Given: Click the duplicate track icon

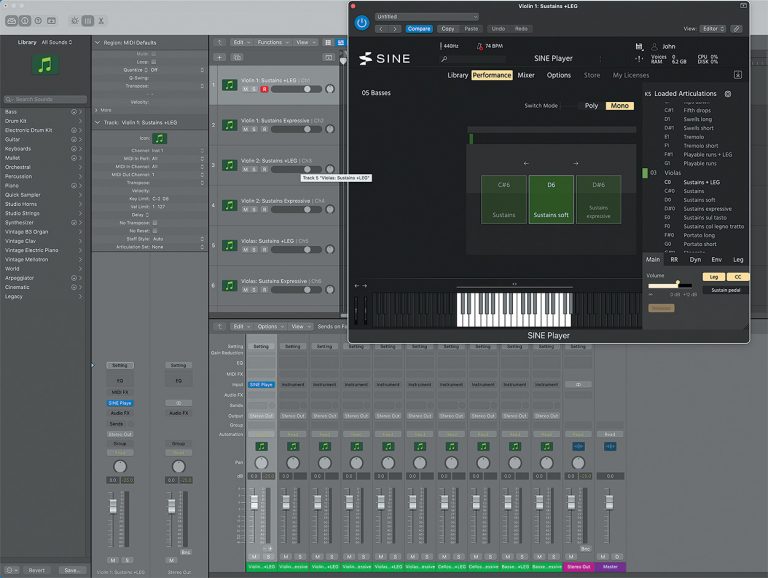Looking at the screenshot, I should click(x=239, y=57).
